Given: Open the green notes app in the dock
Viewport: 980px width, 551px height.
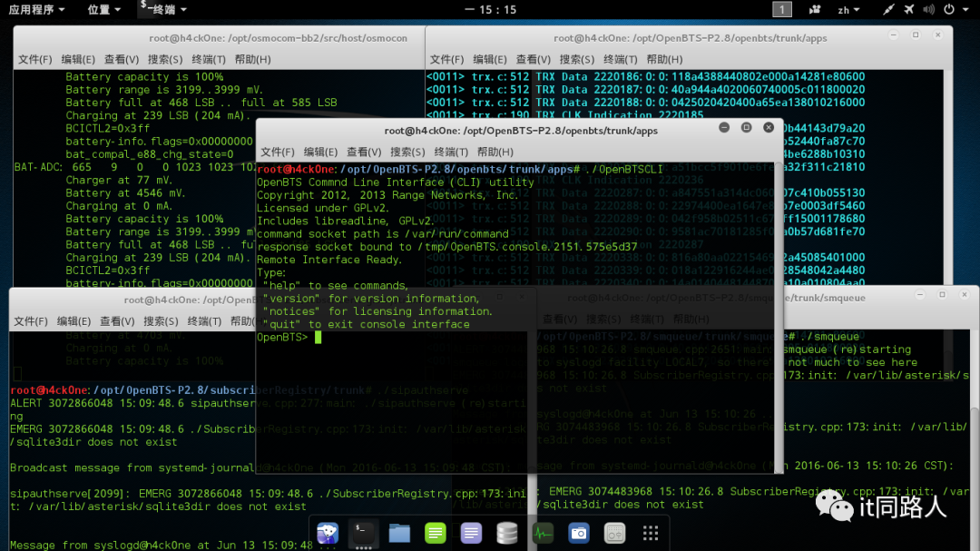Looking at the screenshot, I should (x=435, y=534).
